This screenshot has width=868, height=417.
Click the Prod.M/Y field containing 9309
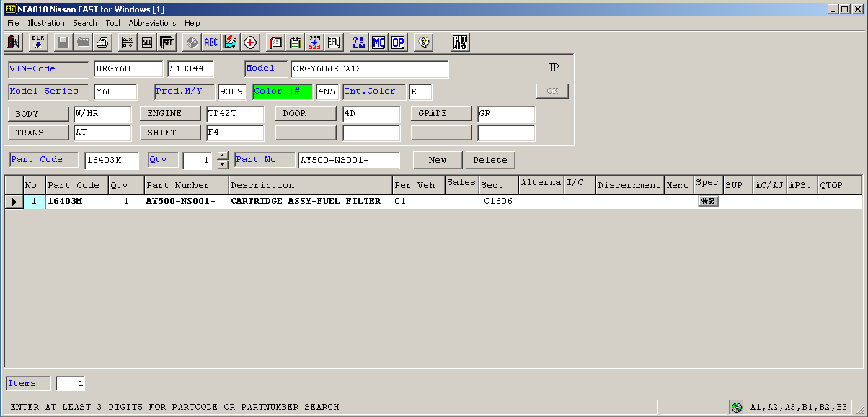pos(232,92)
